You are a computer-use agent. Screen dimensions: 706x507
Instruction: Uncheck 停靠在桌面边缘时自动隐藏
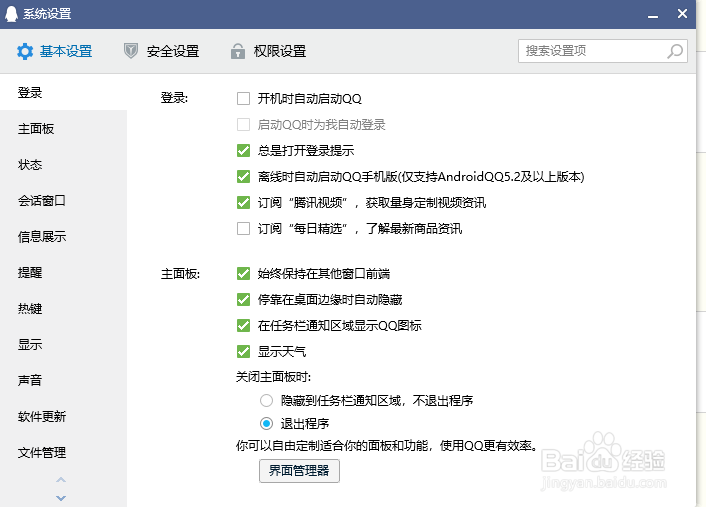(x=243, y=299)
